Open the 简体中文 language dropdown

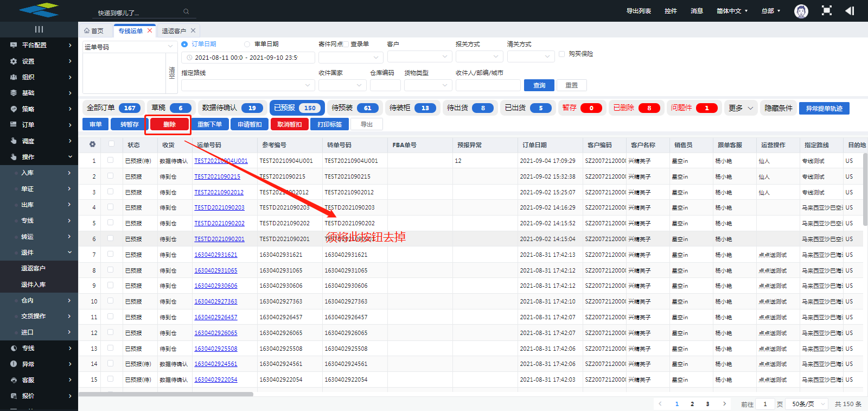click(x=732, y=11)
